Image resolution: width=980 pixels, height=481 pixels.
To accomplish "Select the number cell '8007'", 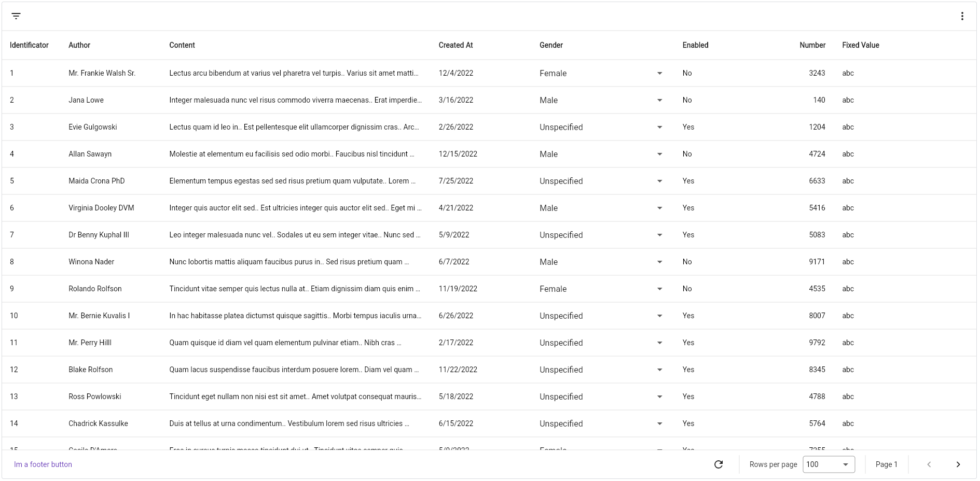I will point(817,316).
